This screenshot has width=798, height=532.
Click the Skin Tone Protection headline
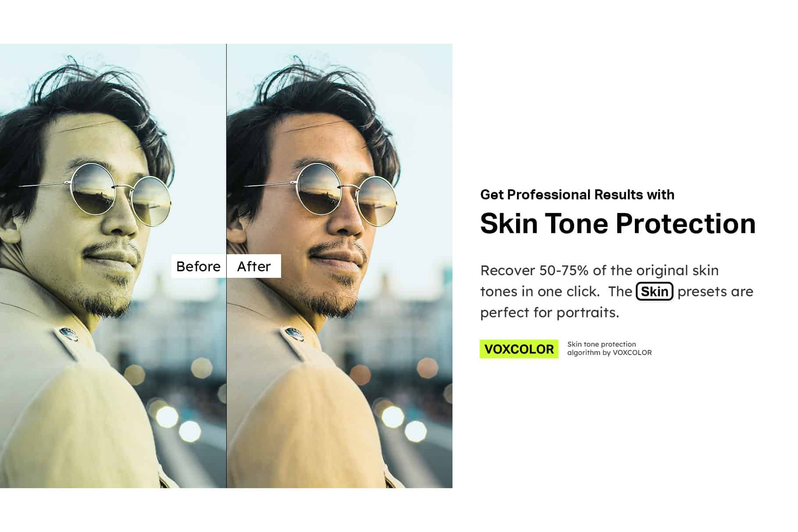pyautogui.click(x=618, y=223)
